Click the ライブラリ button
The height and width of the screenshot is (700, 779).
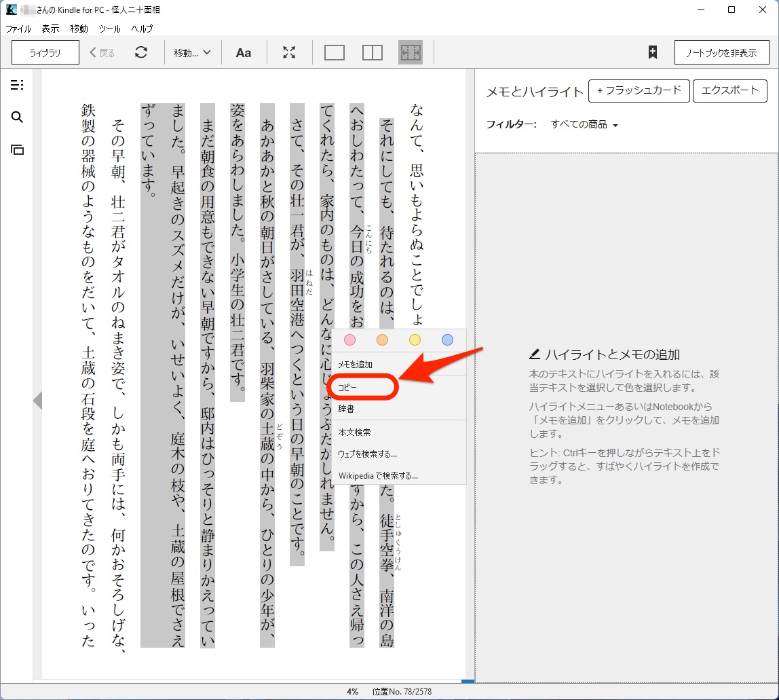[45, 53]
